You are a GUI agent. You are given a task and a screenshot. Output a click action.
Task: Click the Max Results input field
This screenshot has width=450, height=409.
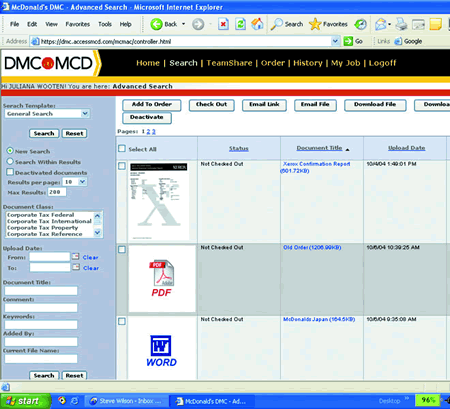pos(57,192)
